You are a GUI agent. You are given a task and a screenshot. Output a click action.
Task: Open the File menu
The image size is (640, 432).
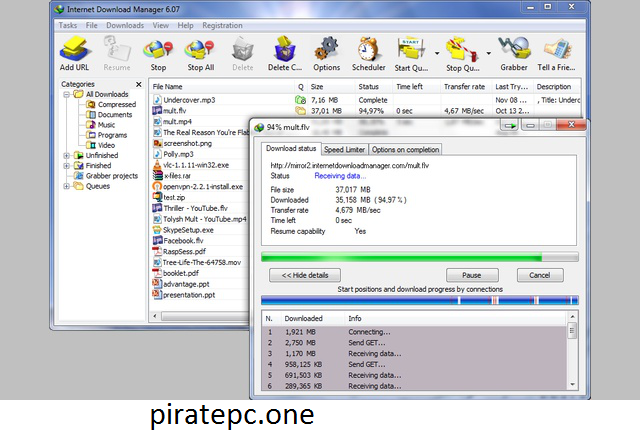click(x=91, y=25)
